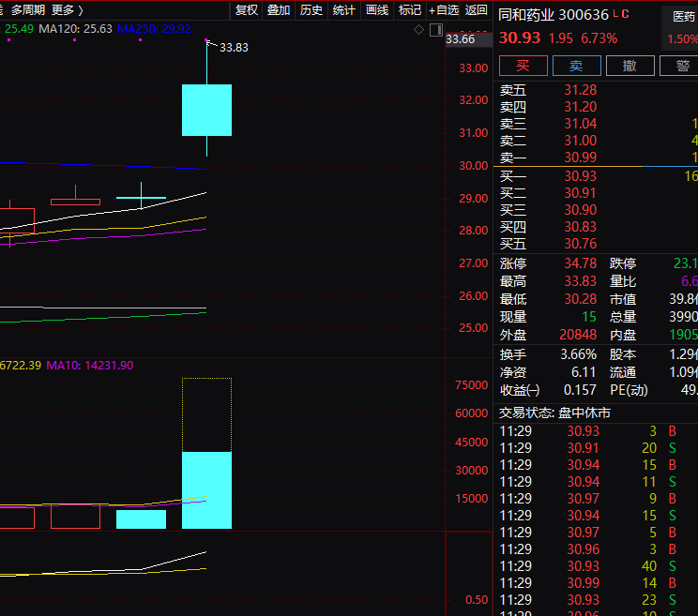Select the 卖二 price 31.00

point(581,141)
